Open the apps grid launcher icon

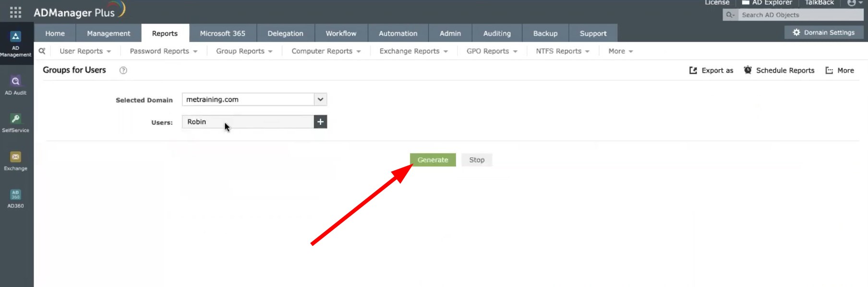tap(15, 12)
